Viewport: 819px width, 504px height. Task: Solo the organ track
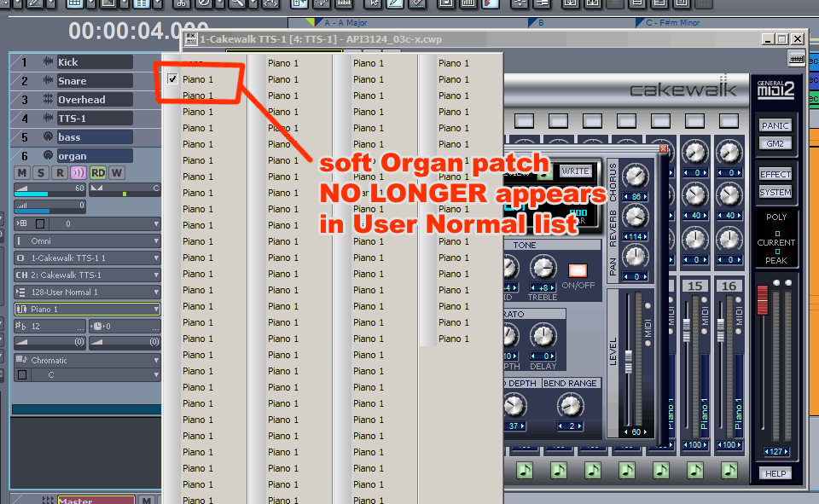41,173
